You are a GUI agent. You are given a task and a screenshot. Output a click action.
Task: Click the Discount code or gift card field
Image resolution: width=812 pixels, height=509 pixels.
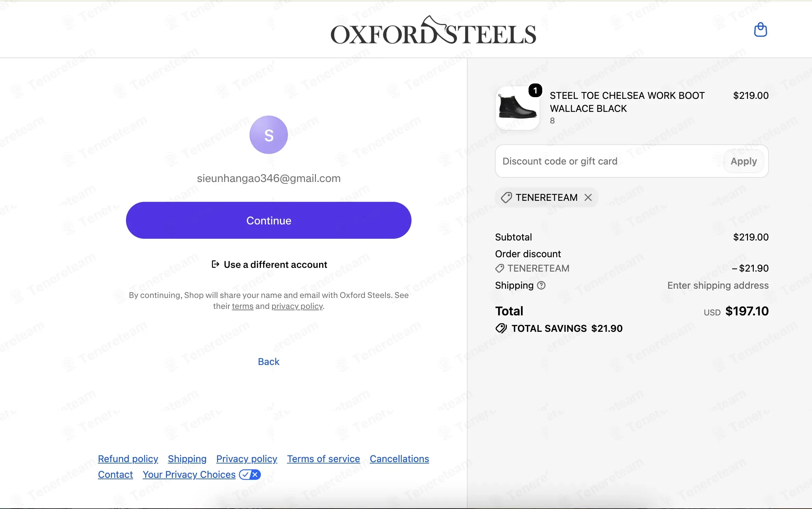pos(609,161)
